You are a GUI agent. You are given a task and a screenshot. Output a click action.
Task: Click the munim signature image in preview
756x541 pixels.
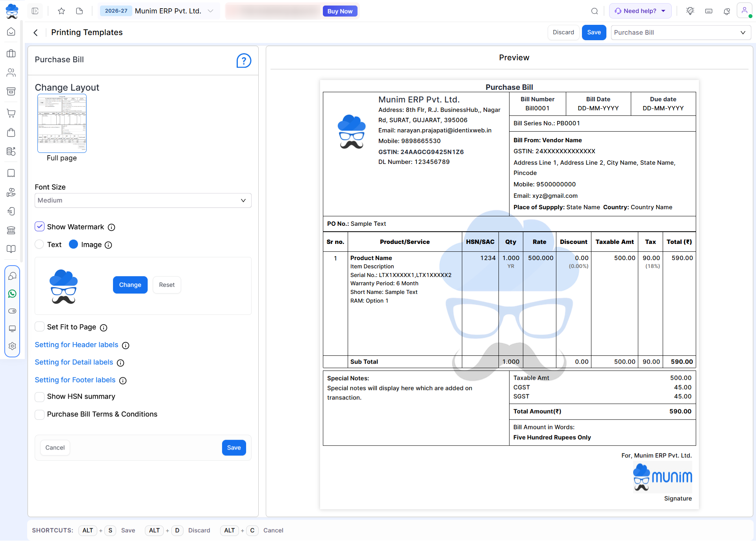pos(663,478)
